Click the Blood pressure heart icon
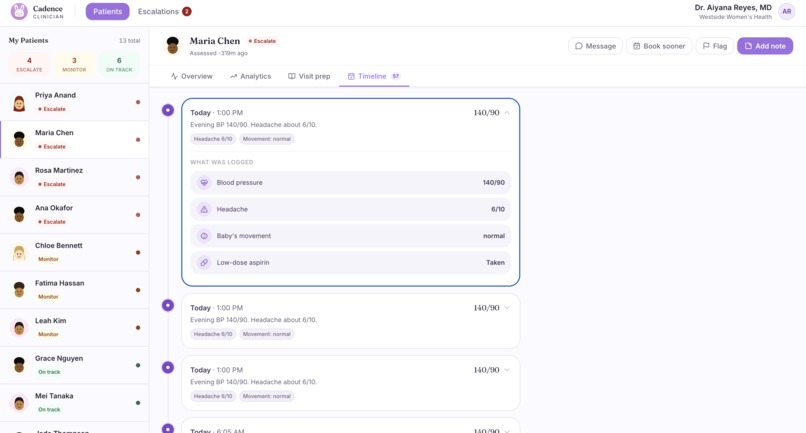 point(204,183)
